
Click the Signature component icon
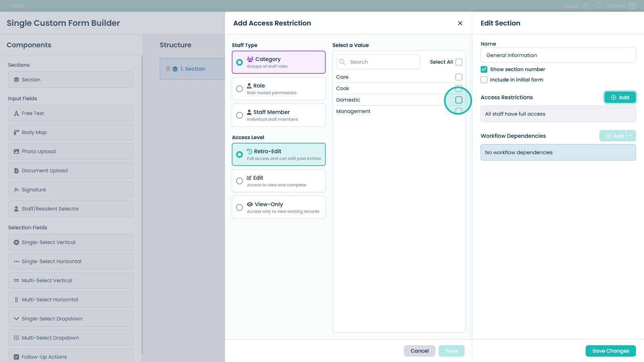(17, 190)
